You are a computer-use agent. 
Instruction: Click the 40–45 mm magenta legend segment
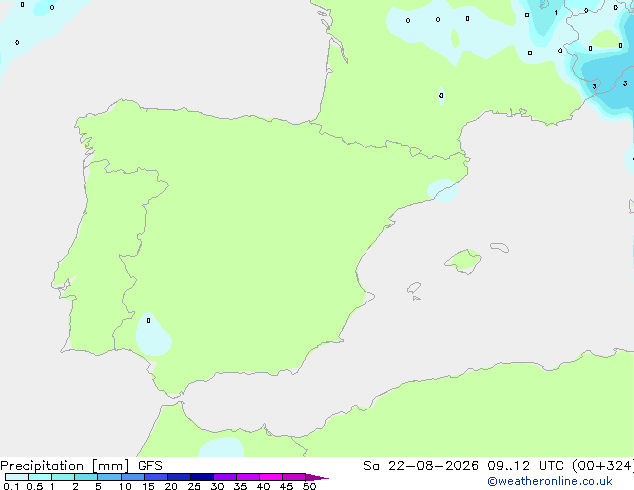coord(271,477)
